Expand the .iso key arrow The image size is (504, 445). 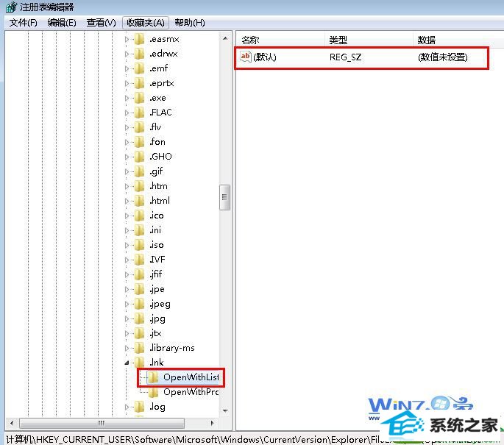(127, 245)
